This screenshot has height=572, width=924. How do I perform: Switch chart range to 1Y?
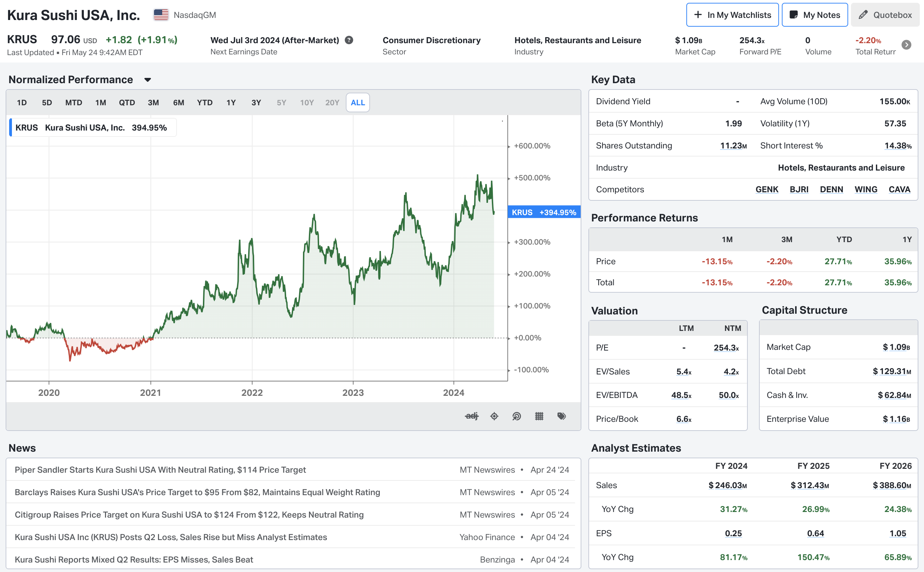pos(231,102)
